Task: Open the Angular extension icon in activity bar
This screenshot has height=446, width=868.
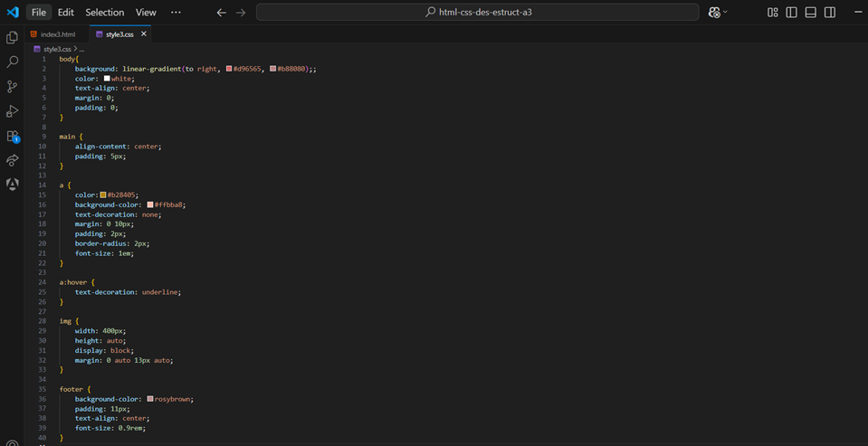Action: [12, 185]
